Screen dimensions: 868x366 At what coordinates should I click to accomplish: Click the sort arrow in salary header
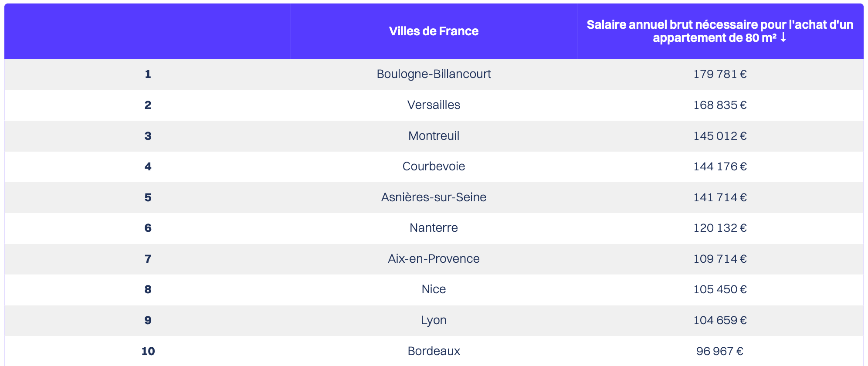783,38
